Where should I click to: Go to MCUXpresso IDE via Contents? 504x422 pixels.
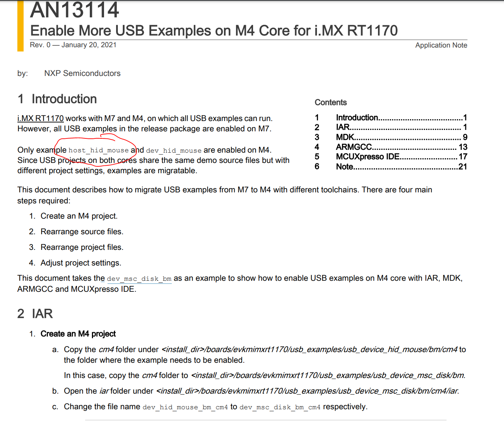tap(368, 157)
